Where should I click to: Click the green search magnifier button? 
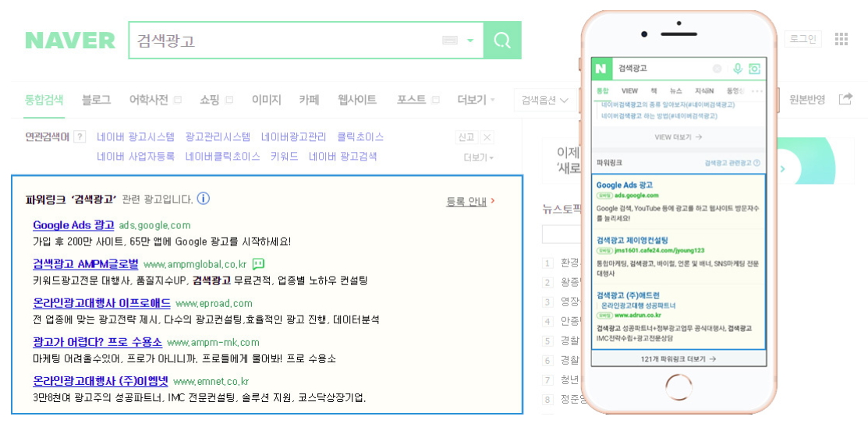[x=502, y=40]
